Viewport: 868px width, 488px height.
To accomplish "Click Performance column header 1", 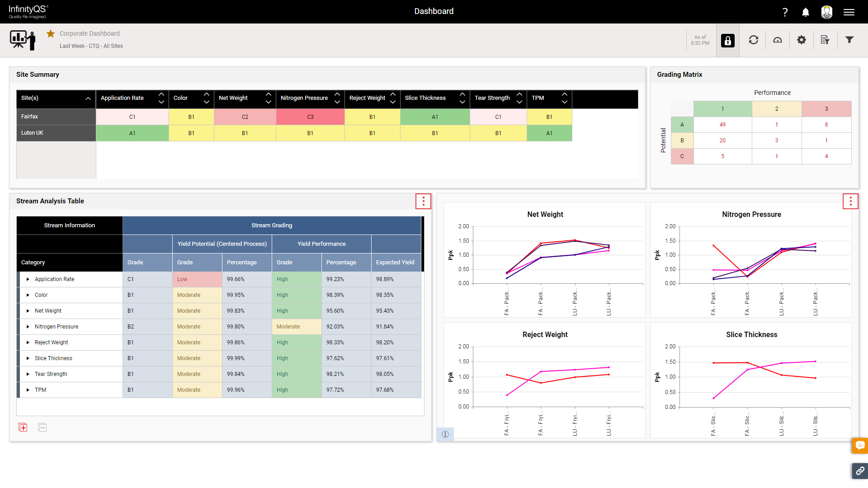I will point(722,109).
